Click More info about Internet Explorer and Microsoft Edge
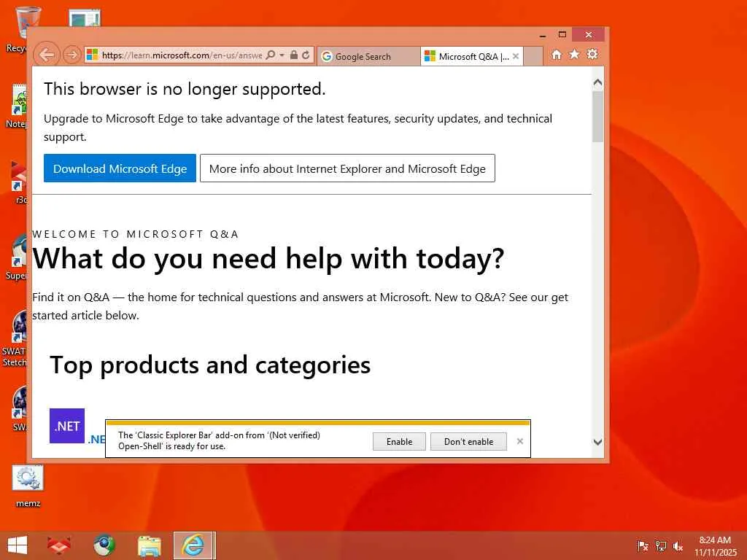The height and width of the screenshot is (560, 747). coord(347,168)
